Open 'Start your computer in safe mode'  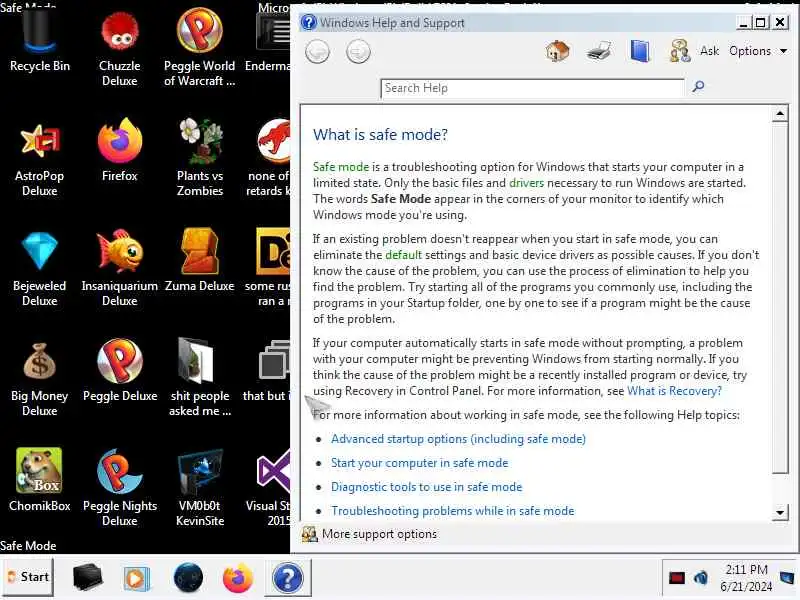[x=419, y=463]
